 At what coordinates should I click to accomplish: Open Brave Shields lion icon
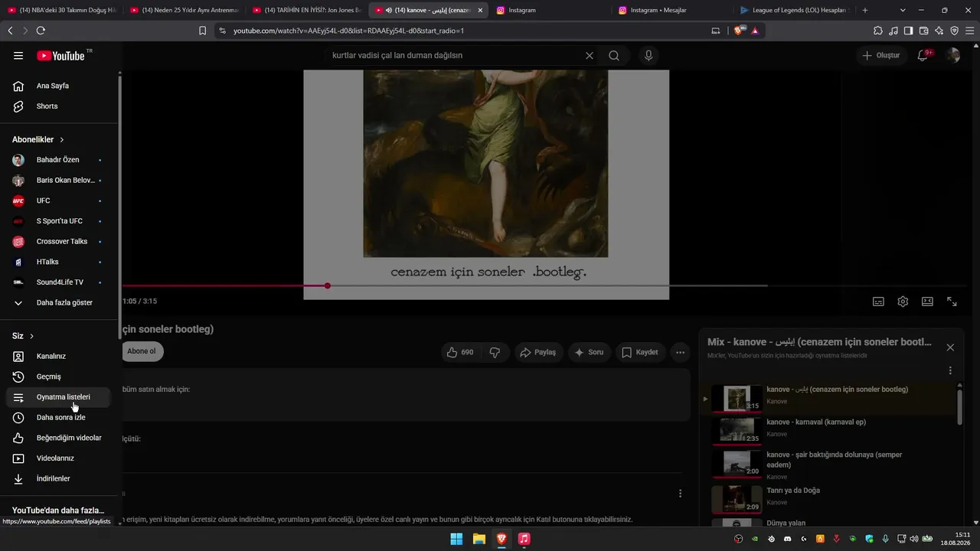[740, 31]
